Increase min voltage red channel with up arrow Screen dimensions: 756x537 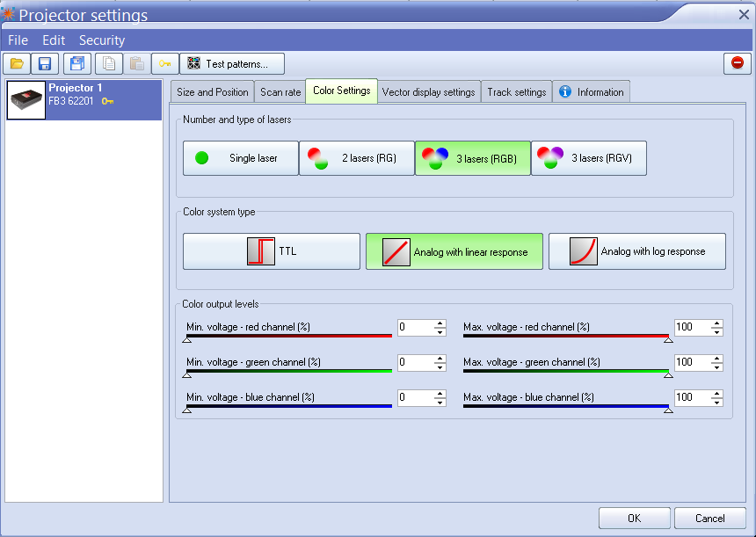440,323
